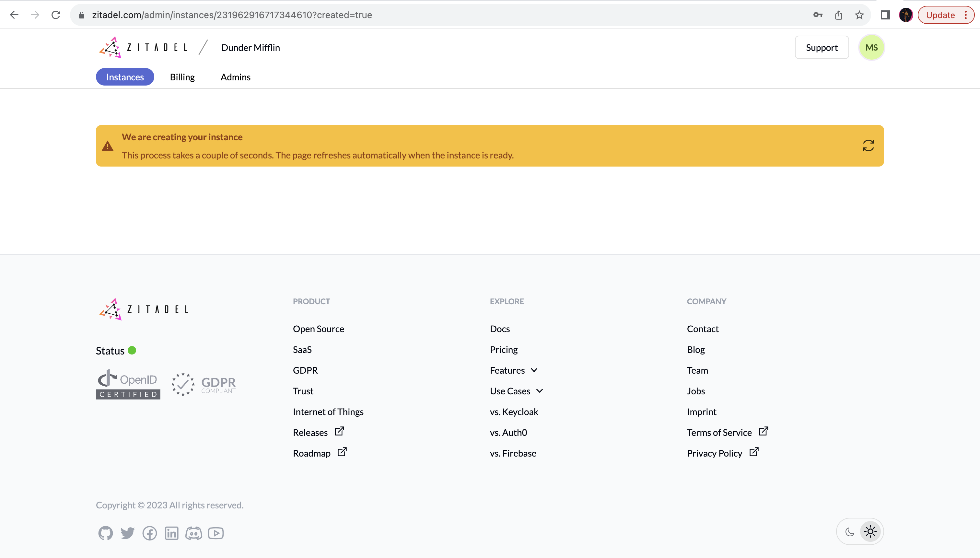Image resolution: width=980 pixels, height=558 pixels.
Task: Open the Twitter icon link in the footer
Action: click(x=127, y=533)
